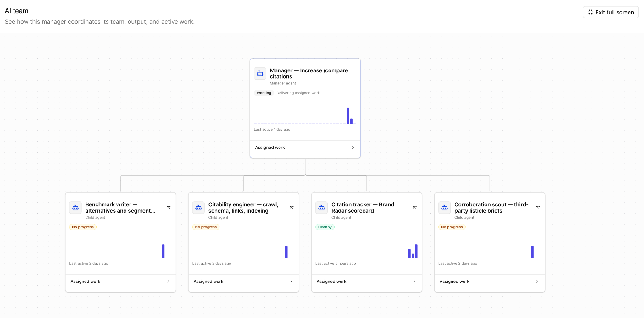Image resolution: width=644 pixels, height=318 pixels.
Task: Open Assigned work label on Citability engineer
Action: pyautogui.click(x=208, y=282)
